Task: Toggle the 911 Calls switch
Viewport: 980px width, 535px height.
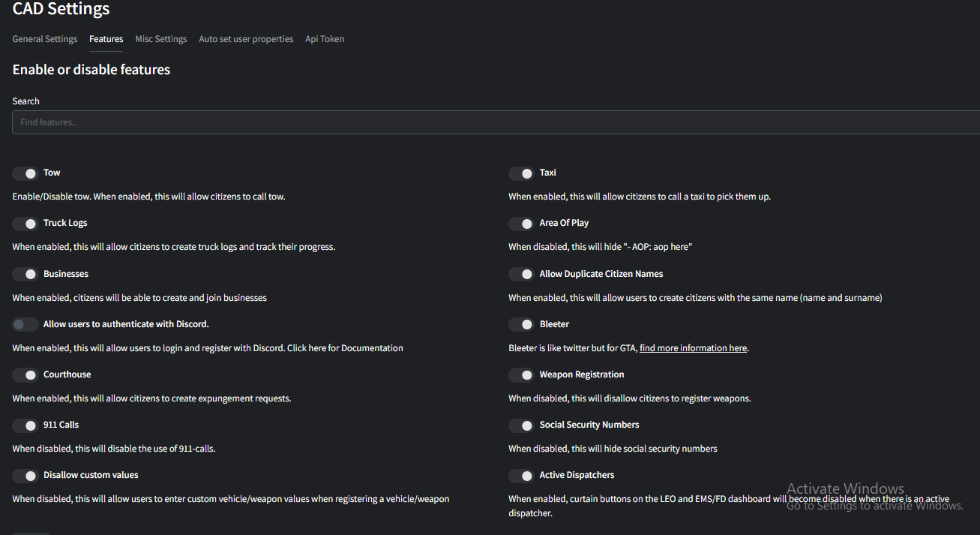Action: (x=25, y=425)
